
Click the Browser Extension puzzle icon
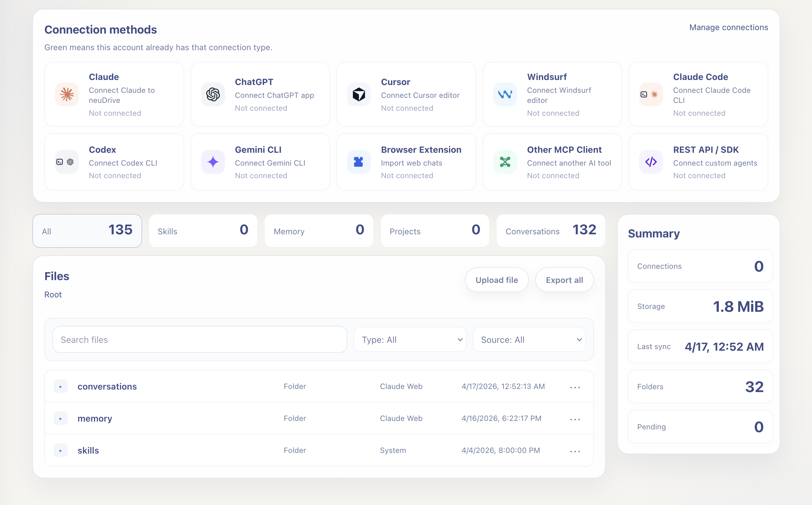(x=359, y=162)
